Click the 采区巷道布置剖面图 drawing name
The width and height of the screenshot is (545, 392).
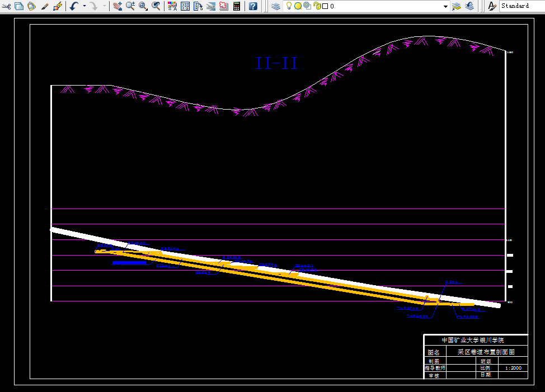coord(486,352)
